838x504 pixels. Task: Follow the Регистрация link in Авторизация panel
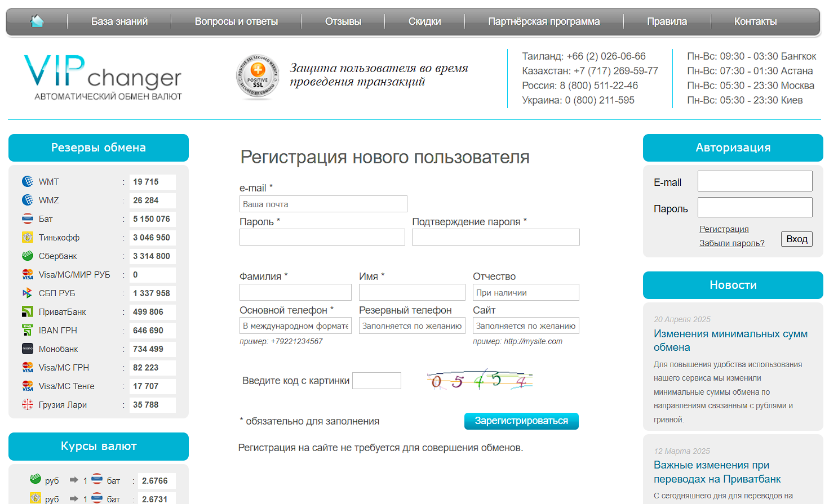[x=724, y=229]
